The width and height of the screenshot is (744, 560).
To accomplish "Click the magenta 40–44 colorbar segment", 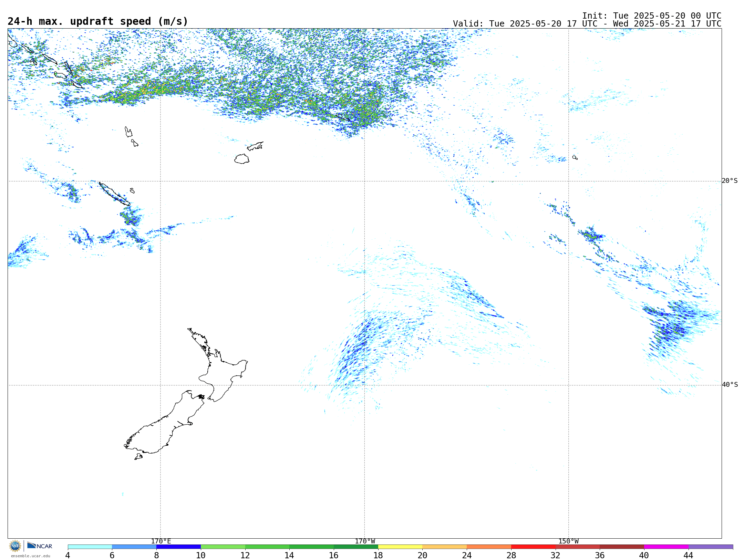I will click(666, 547).
